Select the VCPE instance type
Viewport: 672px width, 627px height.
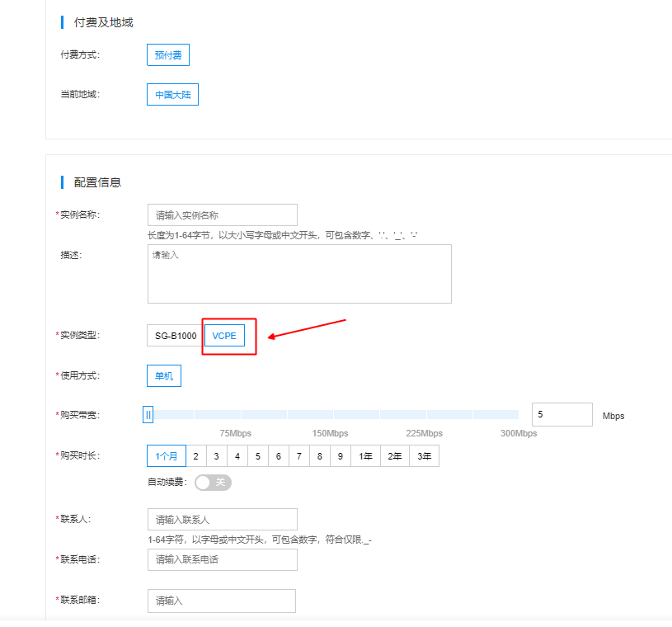coord(224,336)
